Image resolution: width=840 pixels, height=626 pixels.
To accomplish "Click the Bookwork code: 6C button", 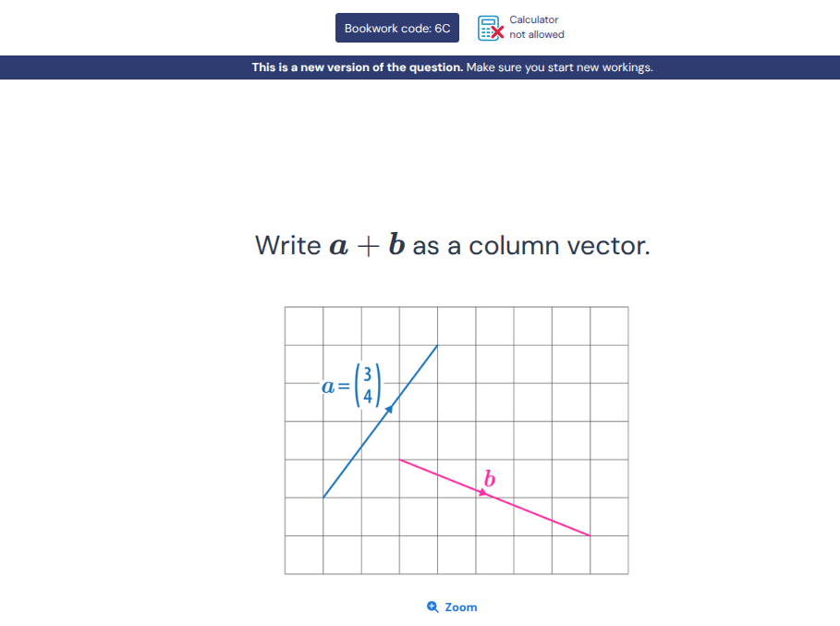I will tap(397, 28).
